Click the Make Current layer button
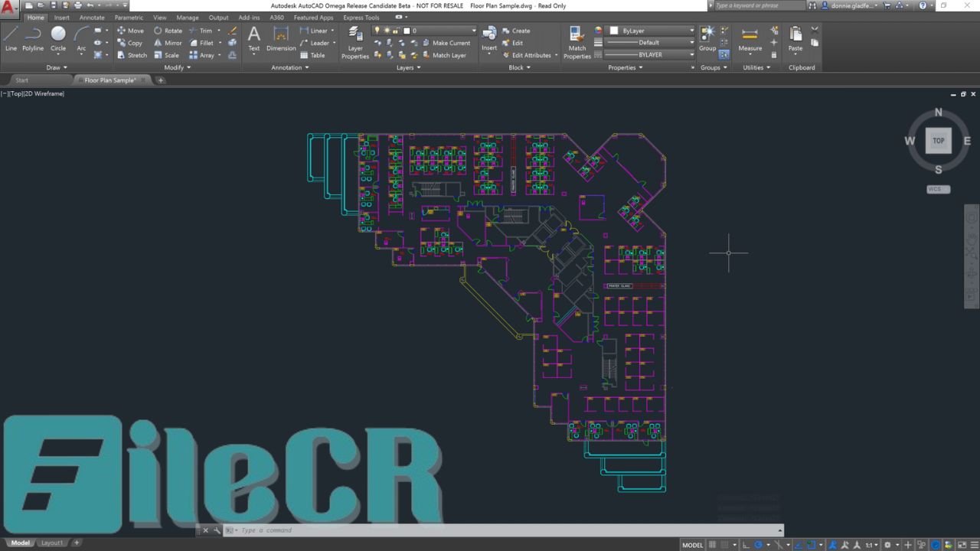Viewport: 980px width, 551px height. pyautogui.click(x=447, y=43)
